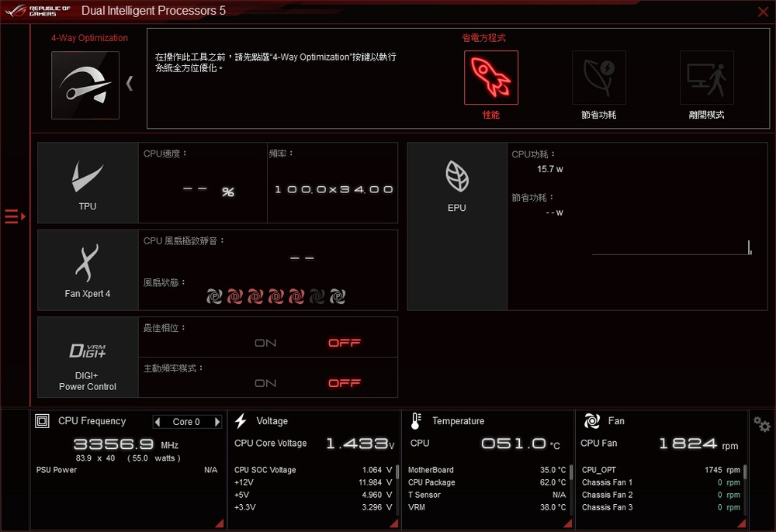
Task: Collapse the panel with the left chevron
Action: (130, 83)
